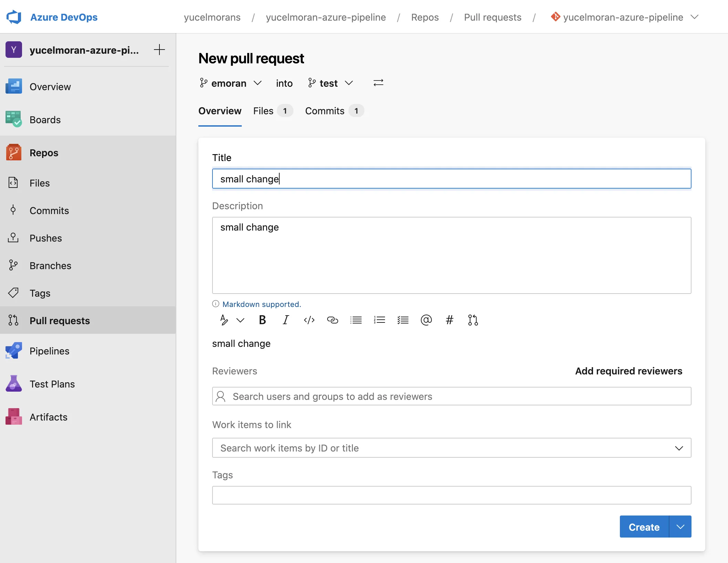Open Pull requests in the sidebar
Image resolution: width=728 pixels, height=563 pixels.
tap(60, 320)
